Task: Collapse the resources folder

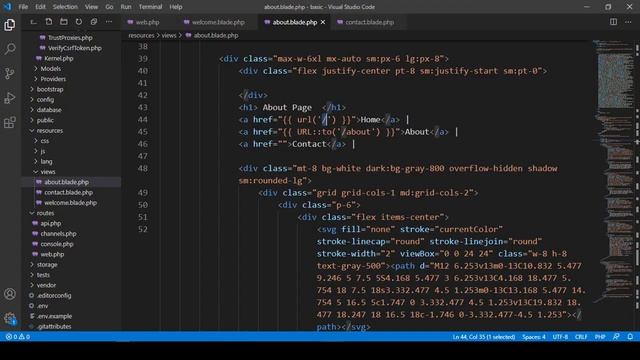Action: point(49,131)
